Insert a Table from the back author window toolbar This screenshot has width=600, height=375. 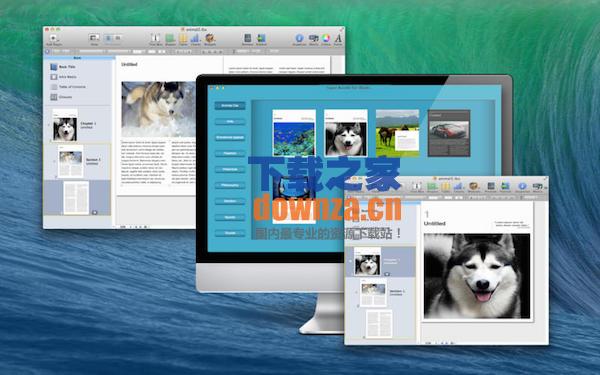[x=183, y=38]
